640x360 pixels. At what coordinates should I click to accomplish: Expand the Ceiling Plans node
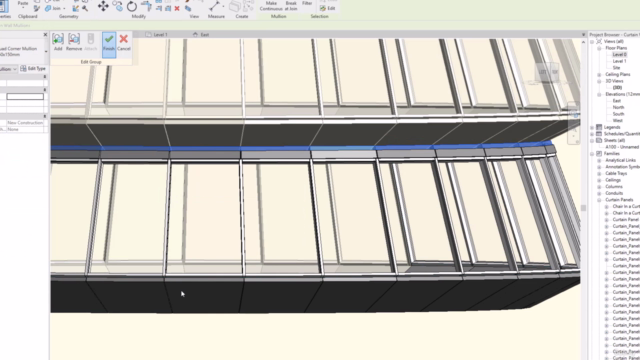tap(599, 75)
